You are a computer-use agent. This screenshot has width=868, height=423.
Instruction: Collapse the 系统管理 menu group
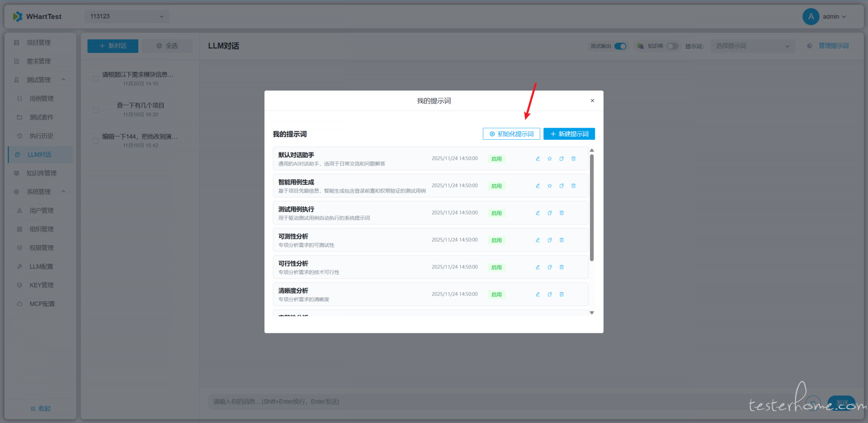tap(63, 192)
